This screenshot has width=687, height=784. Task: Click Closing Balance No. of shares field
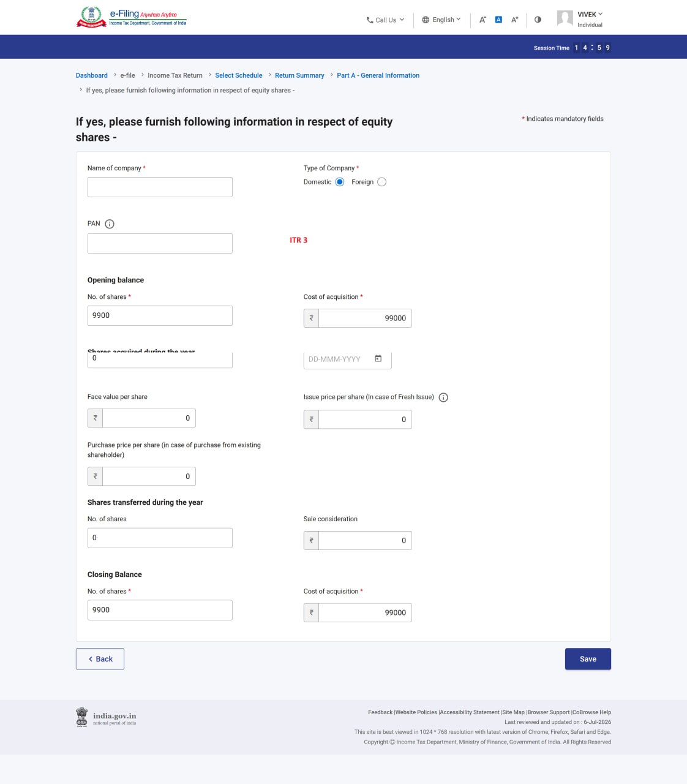[160, 610]
